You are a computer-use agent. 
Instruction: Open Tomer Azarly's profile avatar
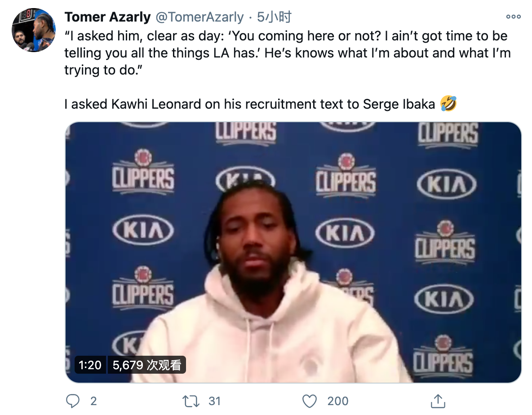point(33,30)
